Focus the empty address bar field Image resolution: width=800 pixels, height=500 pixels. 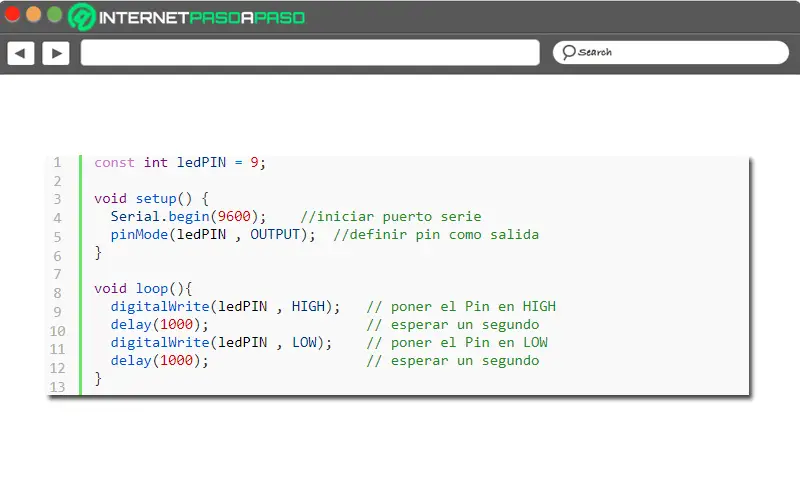point(310,53)
